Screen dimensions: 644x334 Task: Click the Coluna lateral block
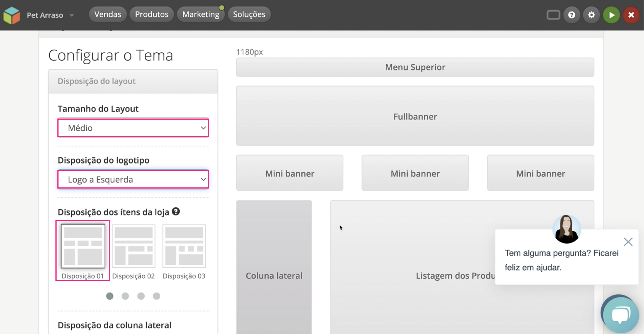[x=274, y=267]
